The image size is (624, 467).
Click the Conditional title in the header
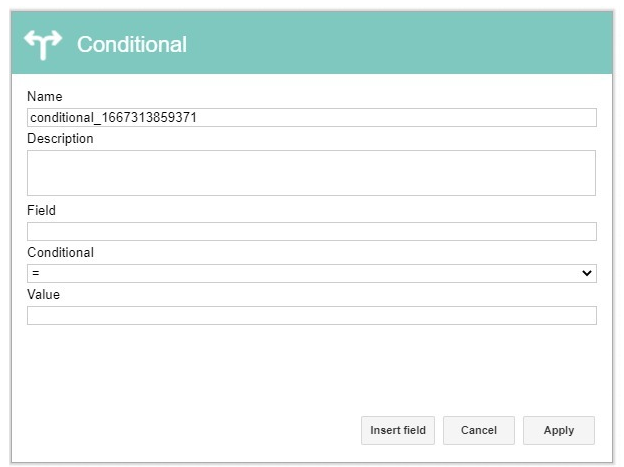click(x=132, y=44)
